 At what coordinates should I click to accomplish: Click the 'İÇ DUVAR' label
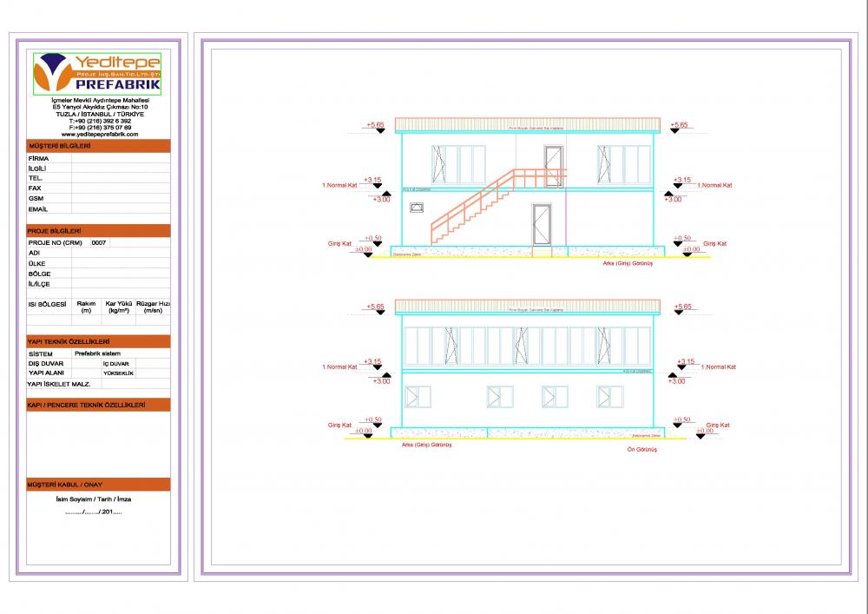point(115,364)
